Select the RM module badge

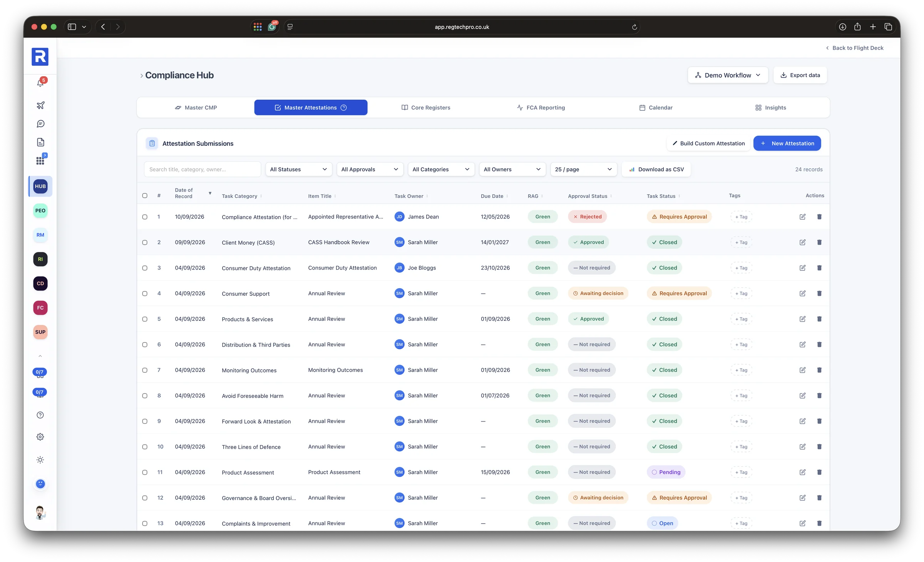pos(40,235)
